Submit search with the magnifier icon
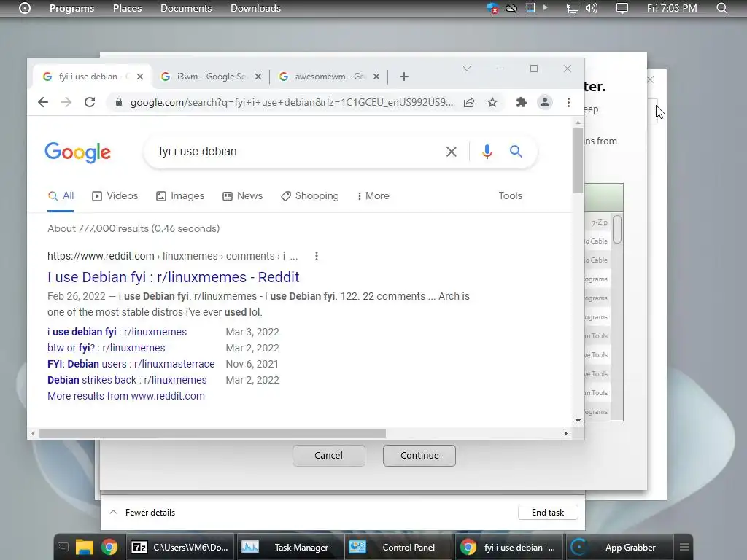The height and width of the screenshot is (560, 747). pos(516,152)
